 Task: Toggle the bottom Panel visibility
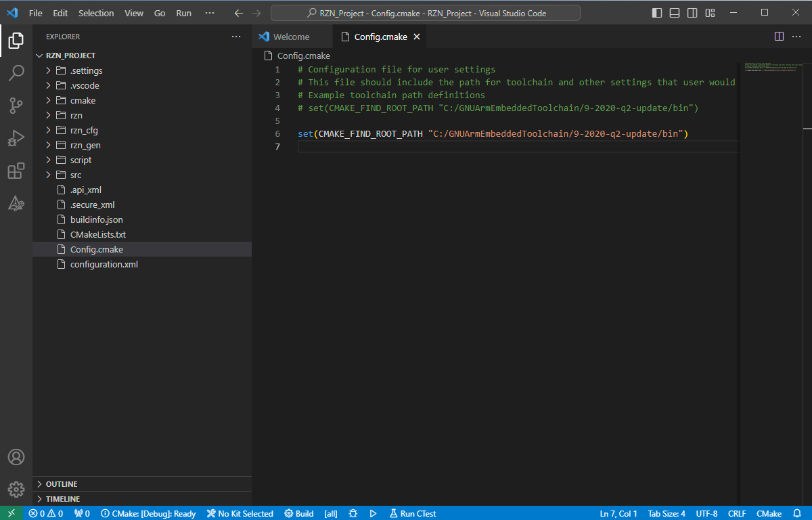[x=675, y=13]
